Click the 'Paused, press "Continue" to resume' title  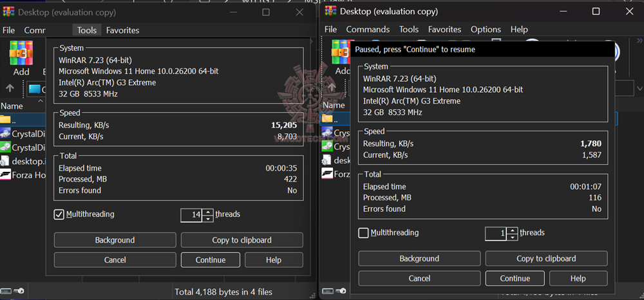tap(415, 50)
